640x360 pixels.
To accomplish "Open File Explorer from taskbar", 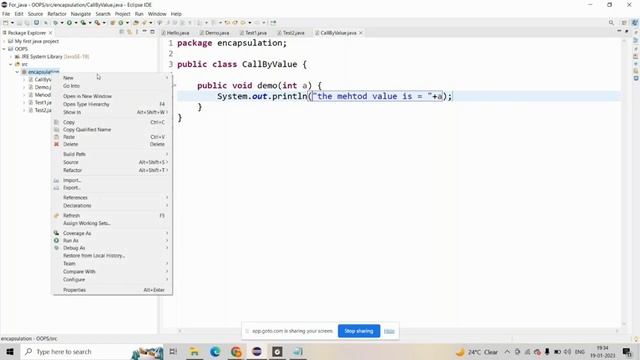I will [x=194, y=351].
